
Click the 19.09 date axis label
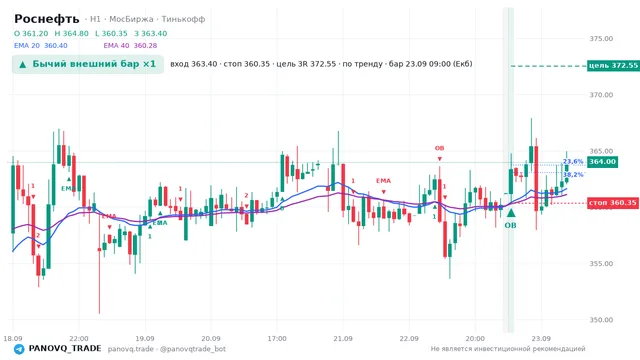coord(145,339)
